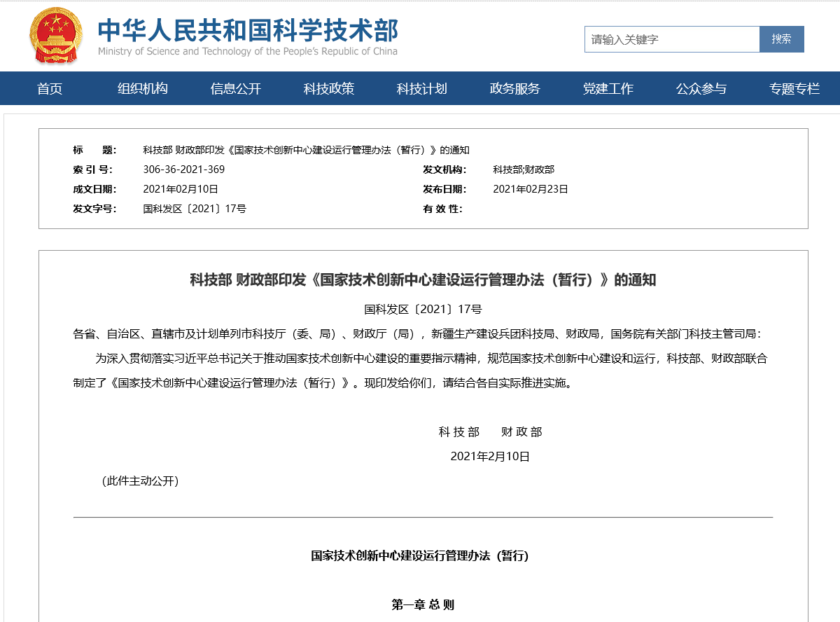
Task: Click the 中华人民共和国科学技术部 site title
Action: click(x=248, y=32)
